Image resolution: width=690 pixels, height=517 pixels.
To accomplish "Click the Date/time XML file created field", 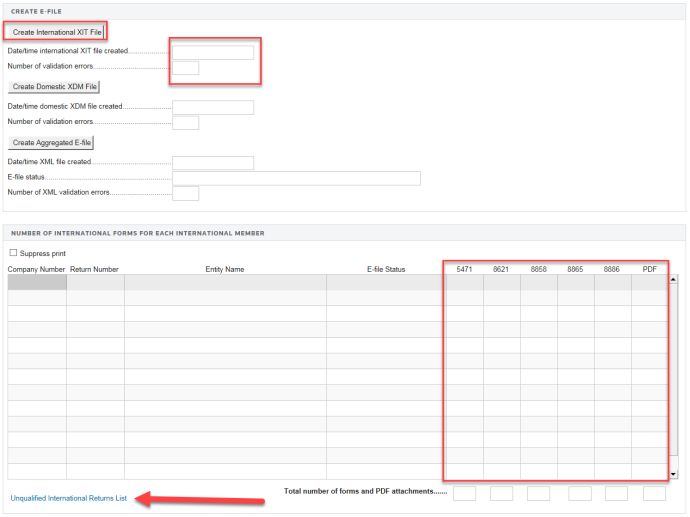I will 213,163.
